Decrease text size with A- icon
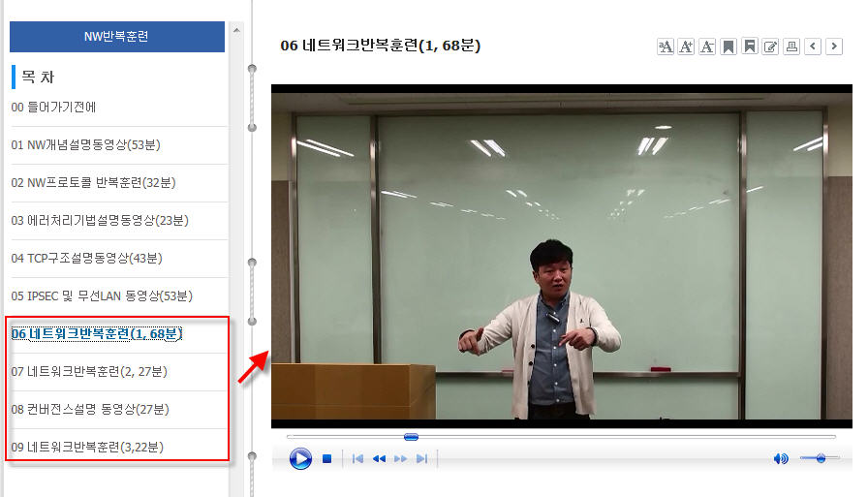 (x=707, y=47)
